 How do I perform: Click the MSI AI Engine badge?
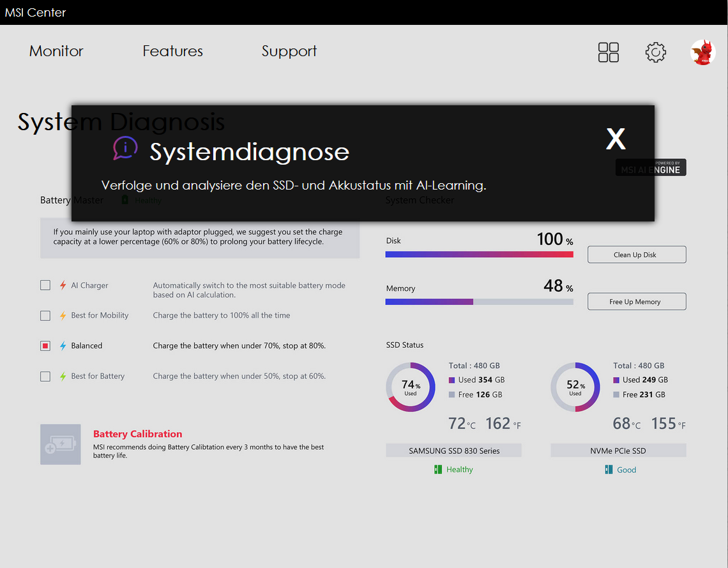[x=651, y=167]
